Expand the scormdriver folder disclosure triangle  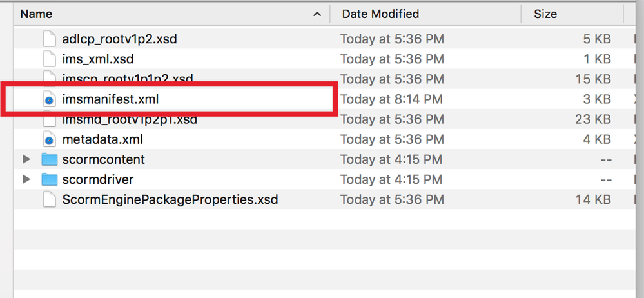pyautogui.click(x=26, y=179)
